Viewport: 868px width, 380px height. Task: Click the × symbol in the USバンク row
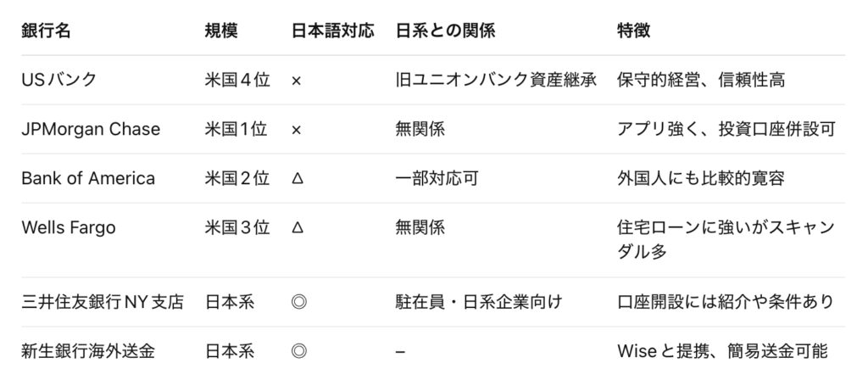(x=296, y=81)
